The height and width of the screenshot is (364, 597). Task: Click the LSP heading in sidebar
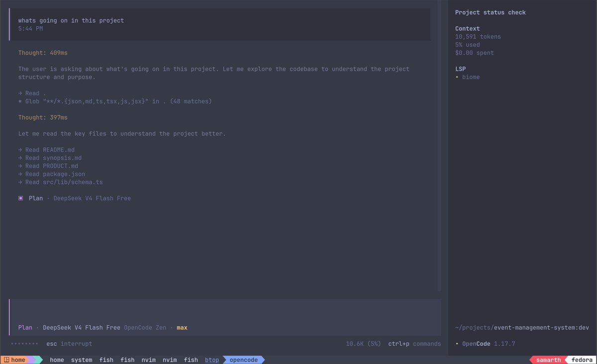click(461, 69)
